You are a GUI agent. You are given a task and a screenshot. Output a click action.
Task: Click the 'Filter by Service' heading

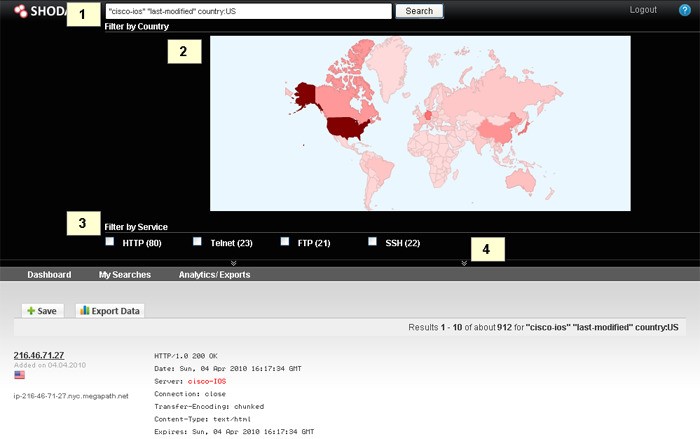click(136, 227)
